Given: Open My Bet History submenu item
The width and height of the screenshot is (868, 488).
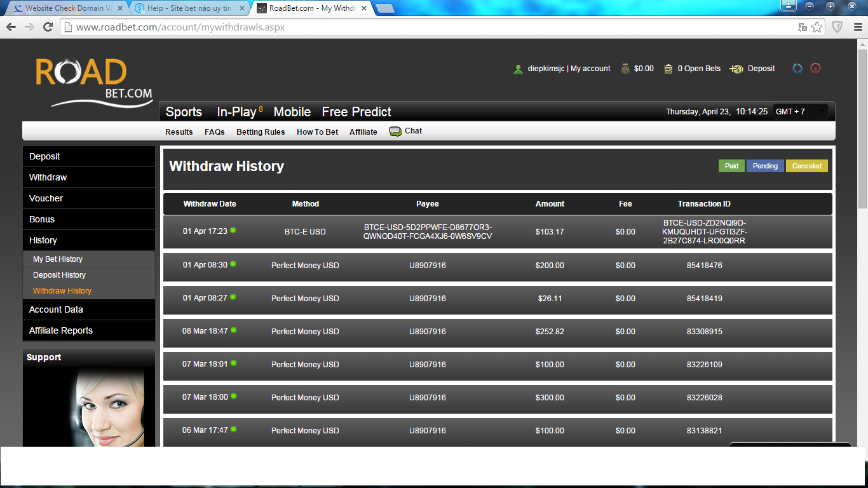Looking at the screenshot, I should point(89,259).
